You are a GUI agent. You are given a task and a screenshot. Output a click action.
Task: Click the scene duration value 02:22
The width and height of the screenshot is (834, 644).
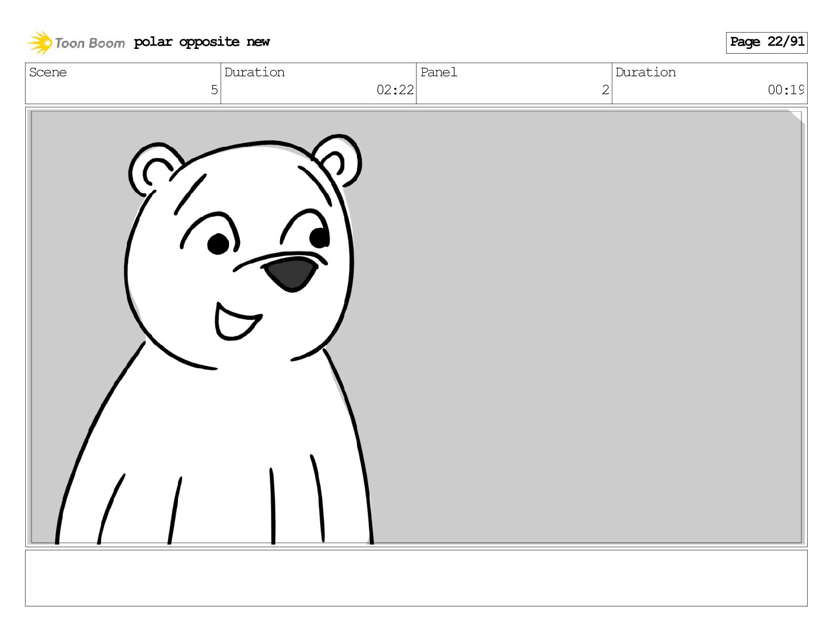(x=395, y=90)
